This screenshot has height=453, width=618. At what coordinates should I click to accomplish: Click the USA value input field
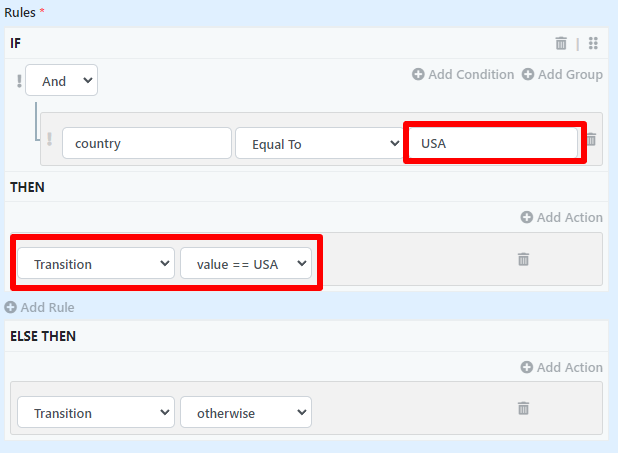[x=493, y=143]
